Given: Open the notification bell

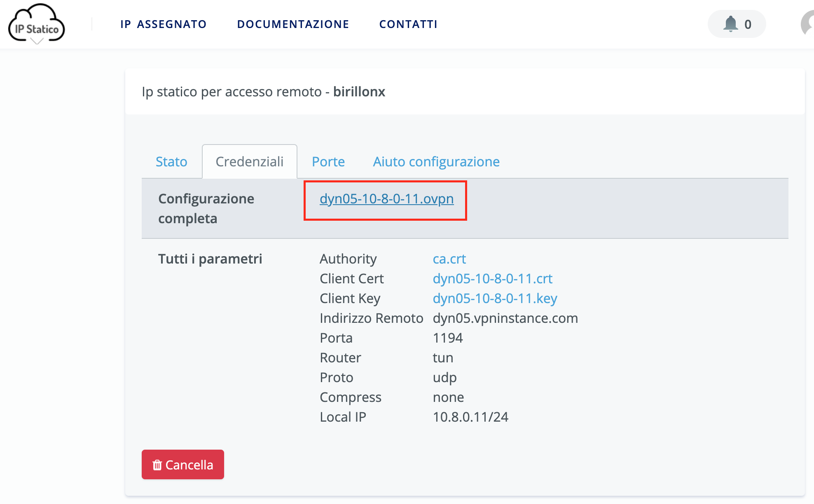Looking at the screenshot, I should (731, 24).
